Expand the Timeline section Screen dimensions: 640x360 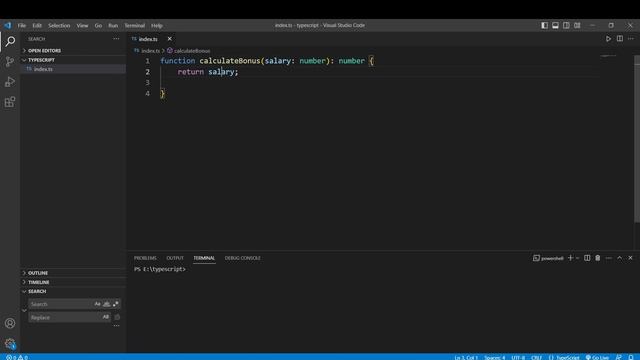point(73,282)
